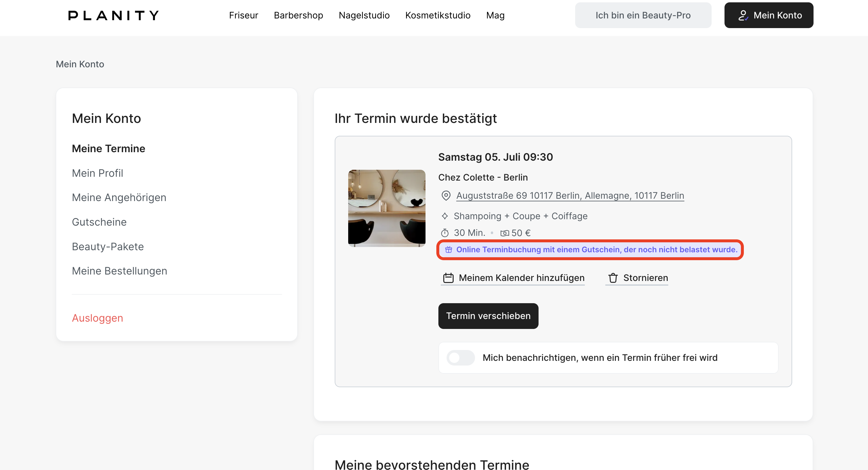Click the gift icon in voucher notice
The width and height of the screenshot is (868, 470).
coord(448,249)
